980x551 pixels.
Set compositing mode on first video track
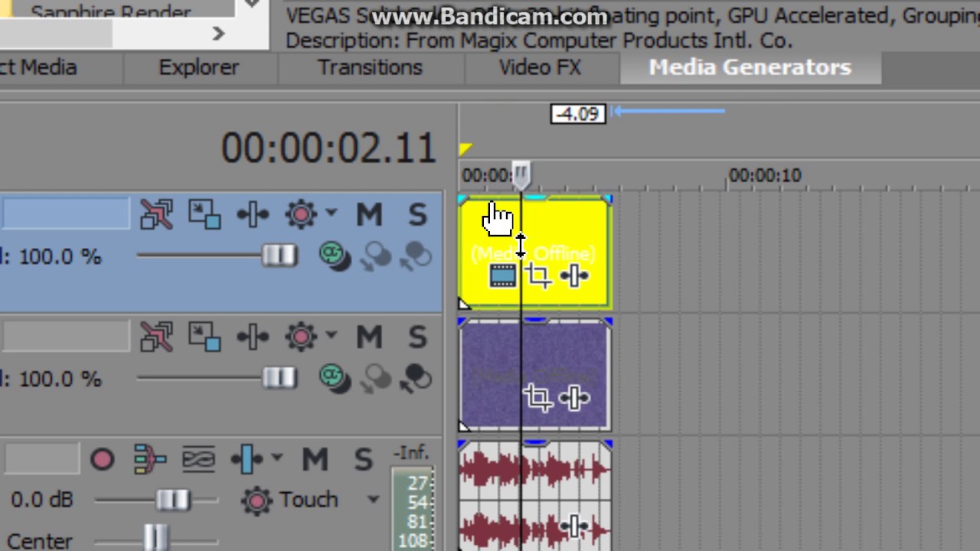[335, 256]
